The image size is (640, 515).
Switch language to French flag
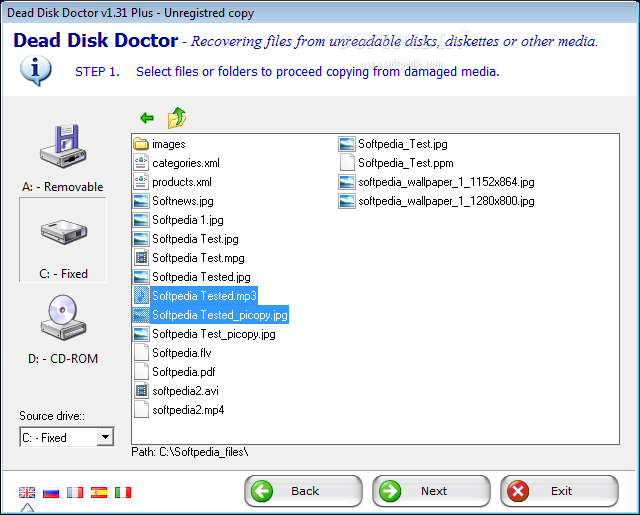click(75, 493)
